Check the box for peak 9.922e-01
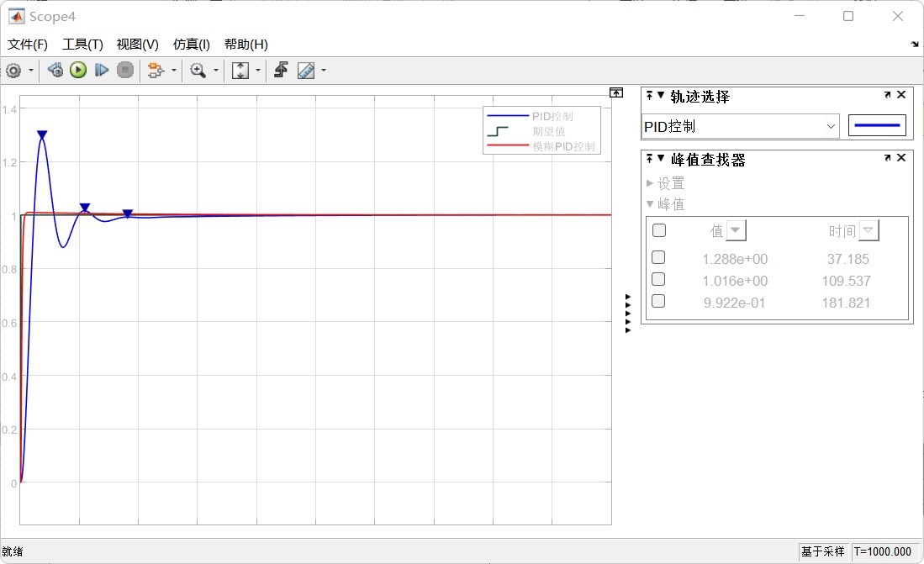Screen dimensions: 924x564 point(659,301)
